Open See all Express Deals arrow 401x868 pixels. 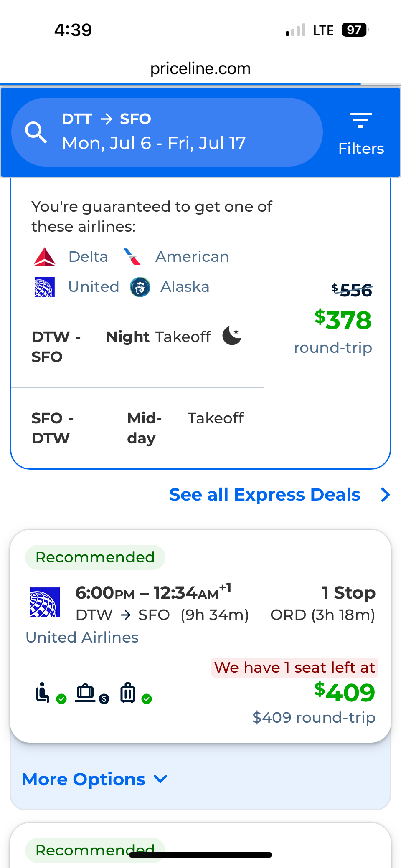tap(386, 495)
